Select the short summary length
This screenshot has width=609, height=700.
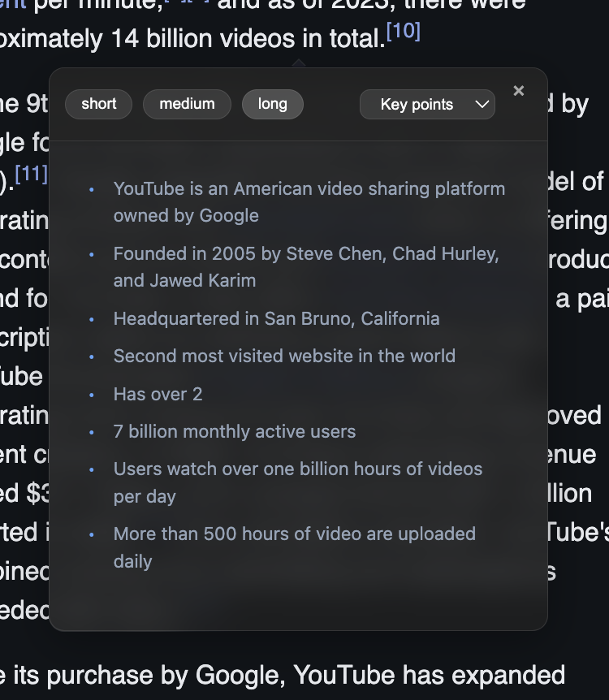[x=99, y=104]
